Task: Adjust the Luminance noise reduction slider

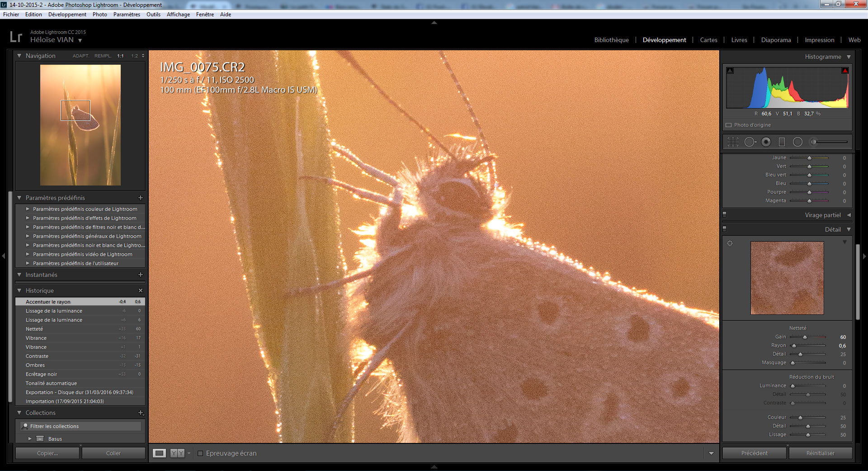Action: (793, 386)
